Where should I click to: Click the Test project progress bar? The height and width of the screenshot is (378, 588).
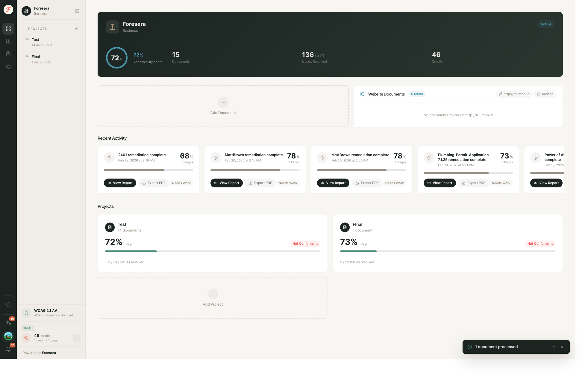(x=212, y=251)
